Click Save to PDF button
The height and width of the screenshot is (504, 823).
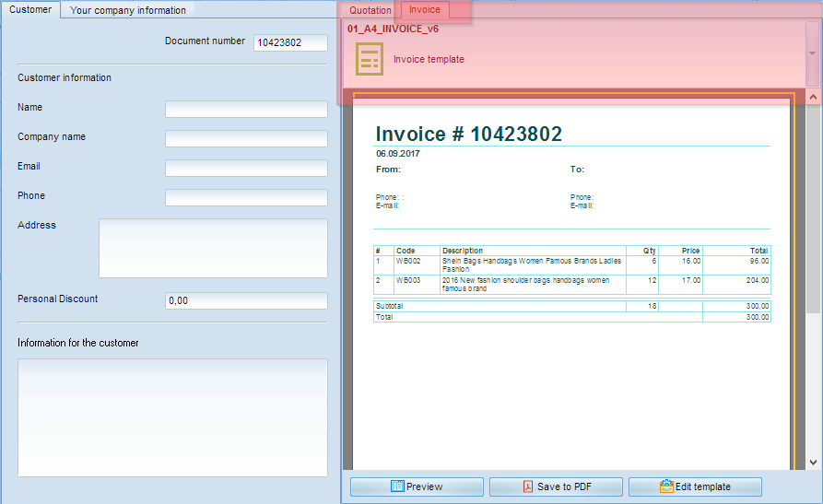click(x=556, y=486)
